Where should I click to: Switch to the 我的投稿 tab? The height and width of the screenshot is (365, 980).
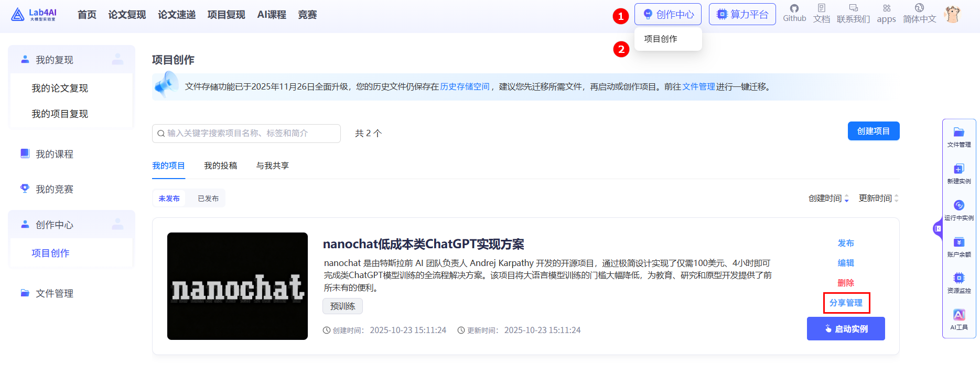coord(220,165)
